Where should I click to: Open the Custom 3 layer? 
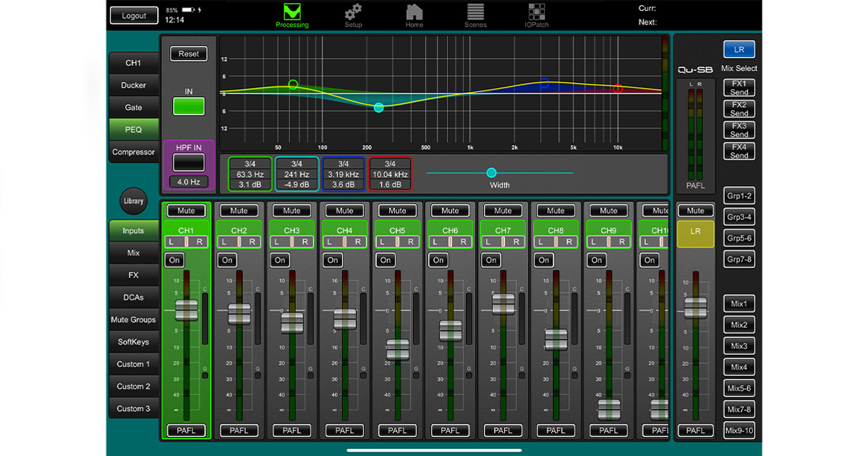[133, 409]
